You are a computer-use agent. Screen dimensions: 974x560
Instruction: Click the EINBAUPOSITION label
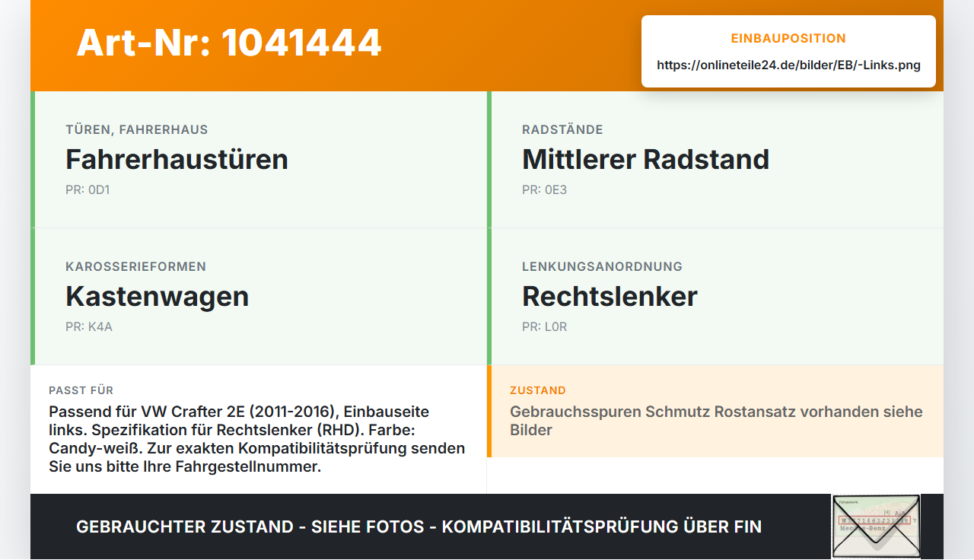[788, 38]
